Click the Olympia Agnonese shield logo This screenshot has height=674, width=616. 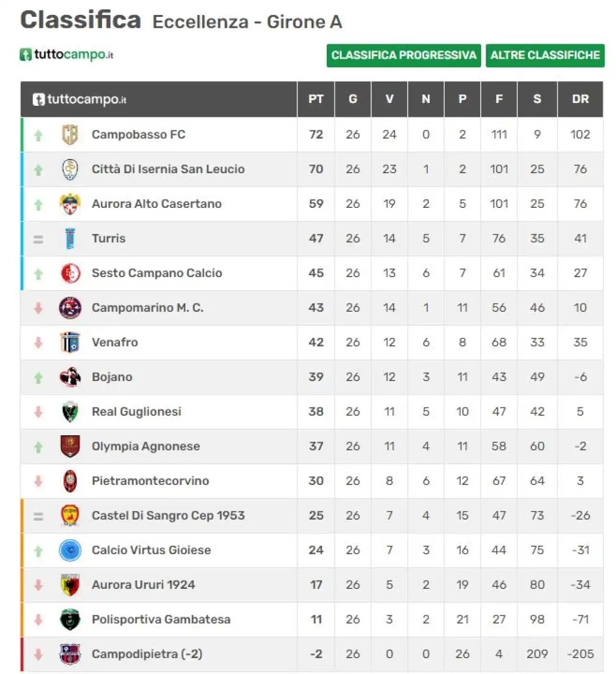(x=70, y=446)
